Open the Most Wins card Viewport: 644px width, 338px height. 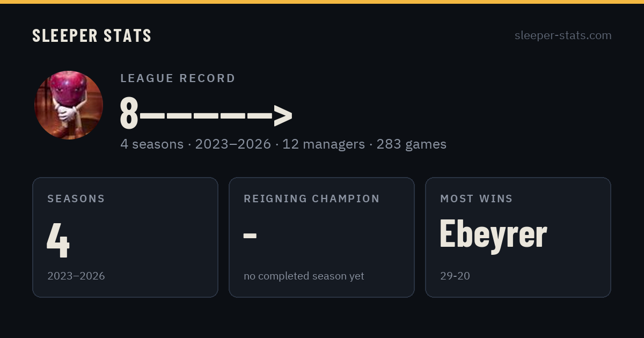click(x=518, y=237)
